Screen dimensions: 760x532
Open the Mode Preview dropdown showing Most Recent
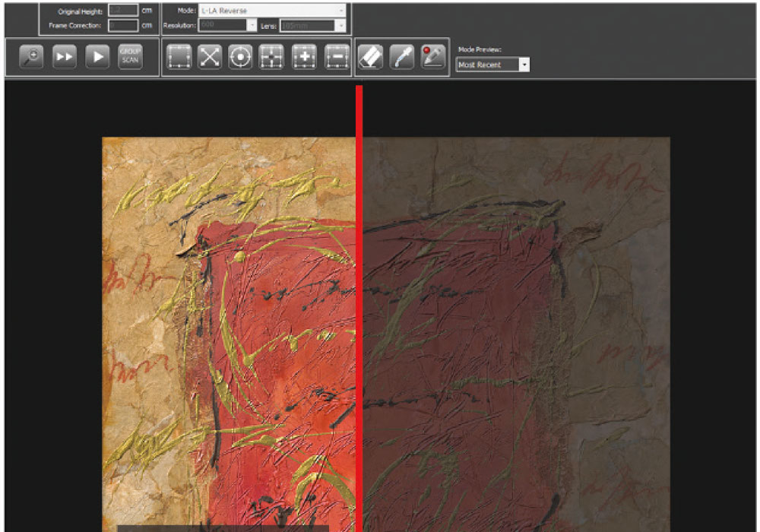pos(492,65)
